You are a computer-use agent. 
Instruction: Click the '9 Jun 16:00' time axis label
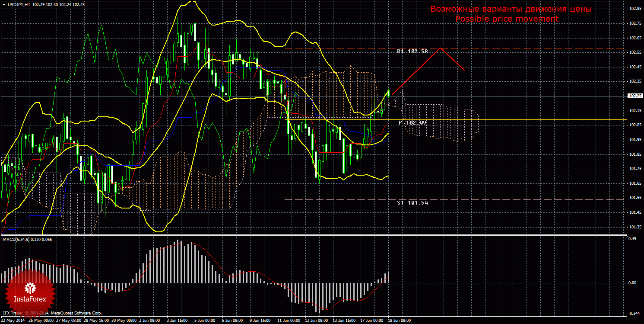coord(261,321)
